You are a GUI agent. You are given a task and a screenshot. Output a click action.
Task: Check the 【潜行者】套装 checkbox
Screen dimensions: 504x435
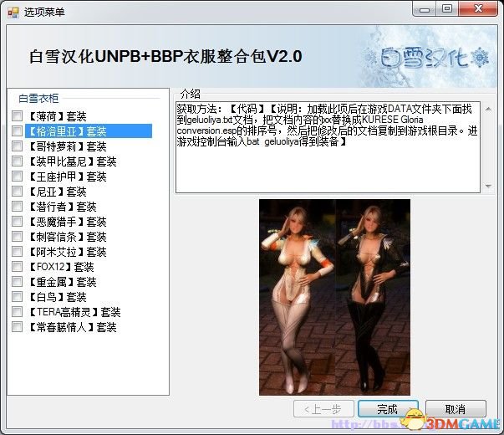point(17,207)
